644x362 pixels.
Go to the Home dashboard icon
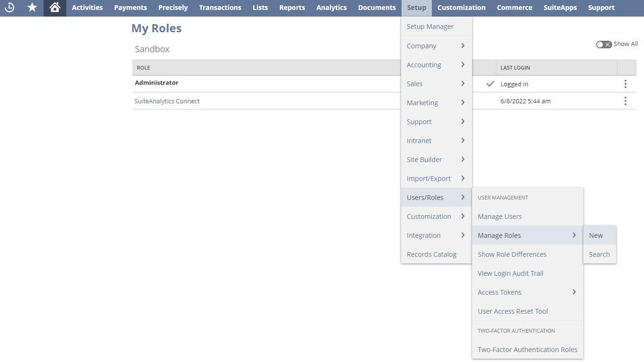click(55, 8)
